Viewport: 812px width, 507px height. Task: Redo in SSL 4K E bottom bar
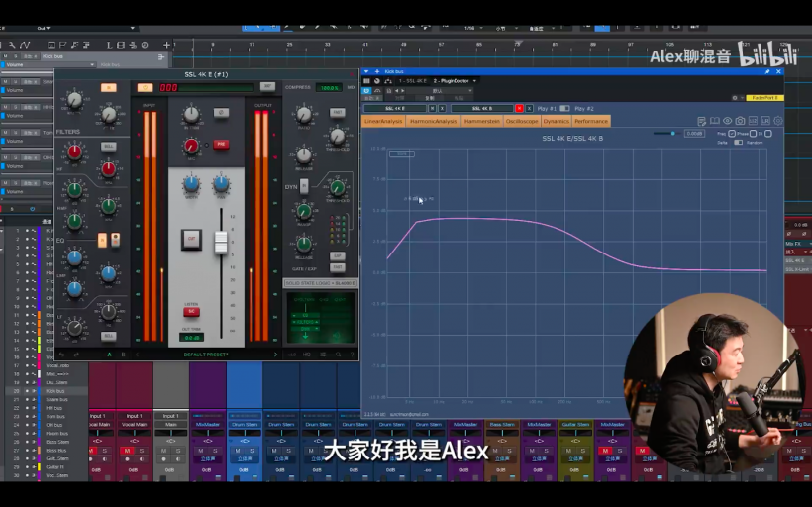point(76,355)
